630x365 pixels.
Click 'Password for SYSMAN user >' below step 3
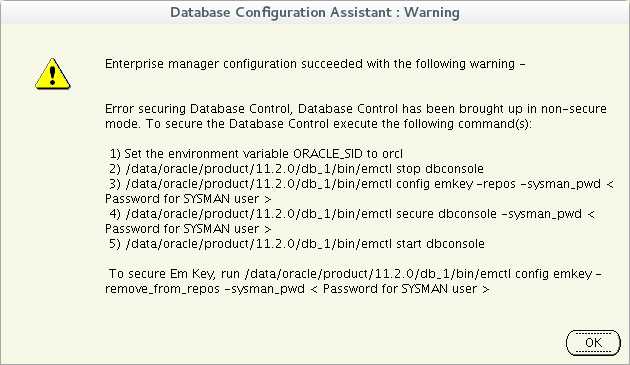click(x=188, y=199)
